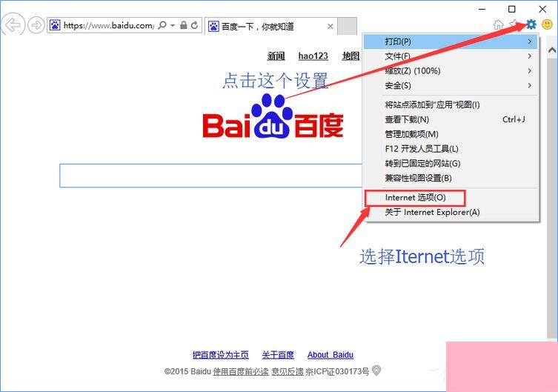Open the address bar dropdown arrow
The height and width of the screenshot is (392, 558).
pos(173,25)
